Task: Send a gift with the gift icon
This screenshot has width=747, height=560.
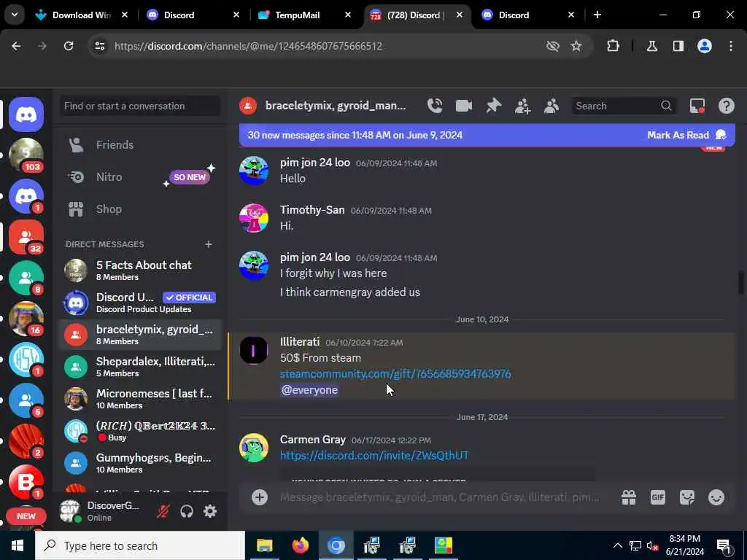Action: 628,497
